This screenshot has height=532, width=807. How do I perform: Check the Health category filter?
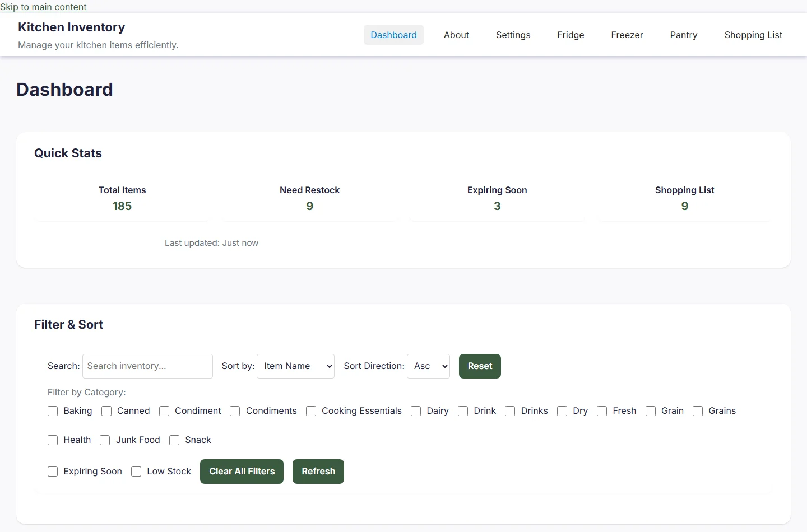[x=53, y=440]
